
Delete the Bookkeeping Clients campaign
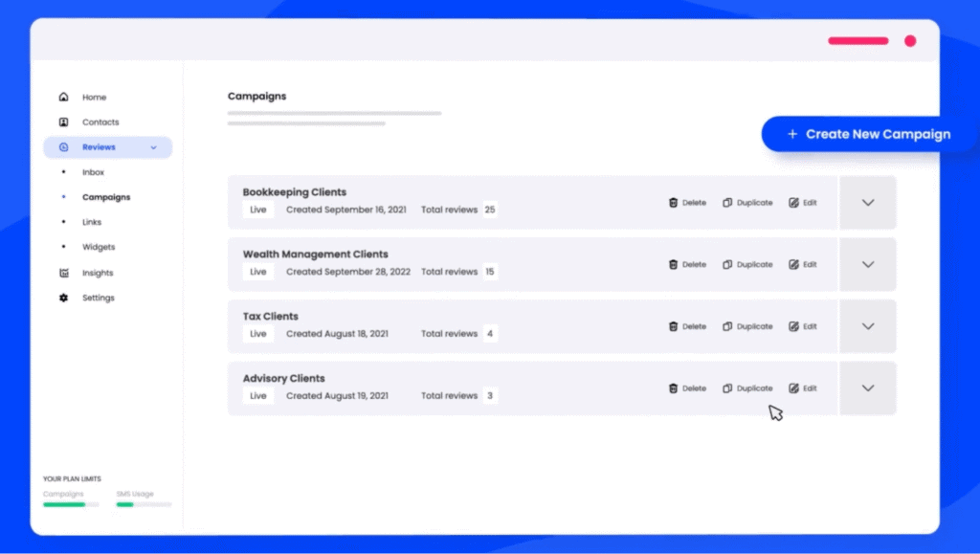pyautogui.click(x=687, y=203)
